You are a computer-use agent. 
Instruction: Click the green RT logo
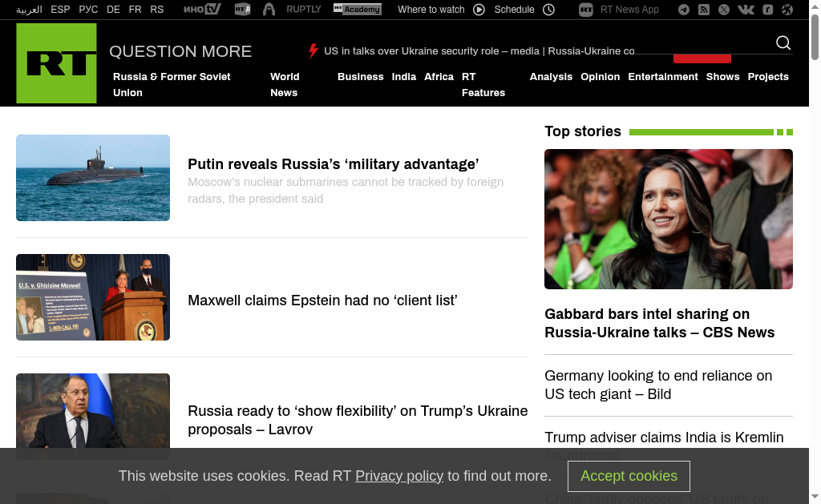coord(57,63)
